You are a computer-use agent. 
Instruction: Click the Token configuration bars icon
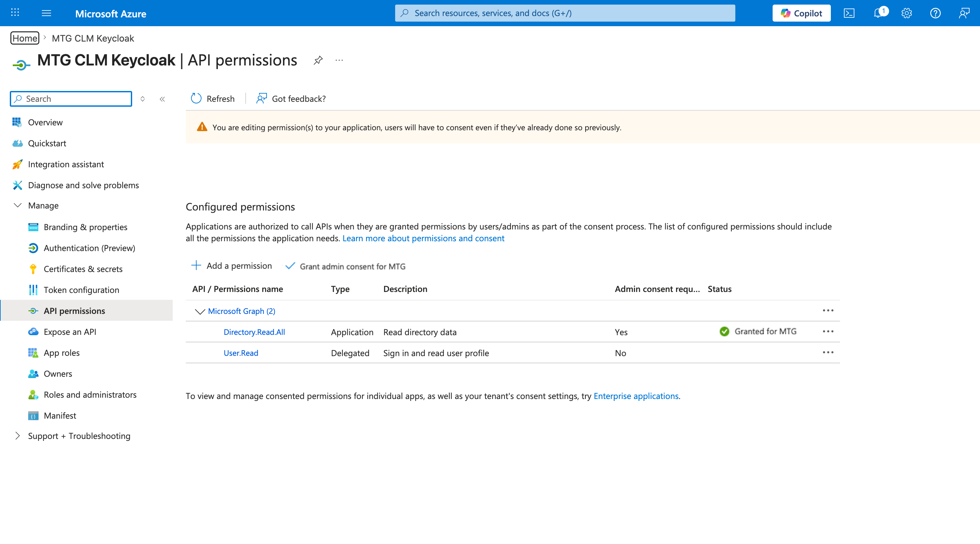[33, 290]
